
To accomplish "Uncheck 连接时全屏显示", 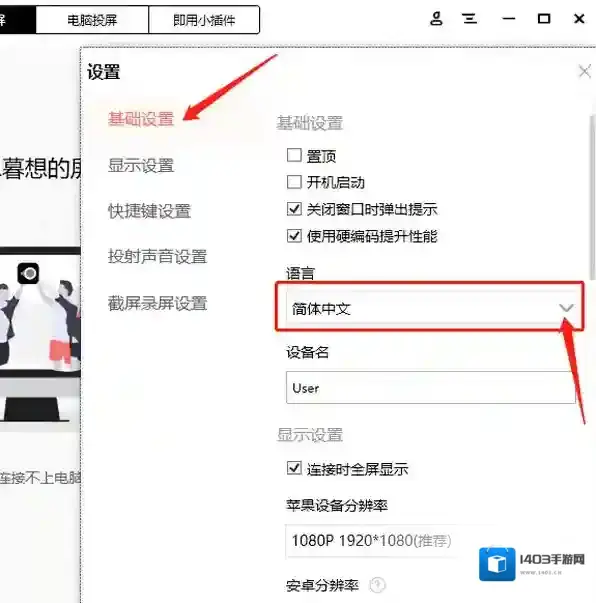I will coord(294,468).
